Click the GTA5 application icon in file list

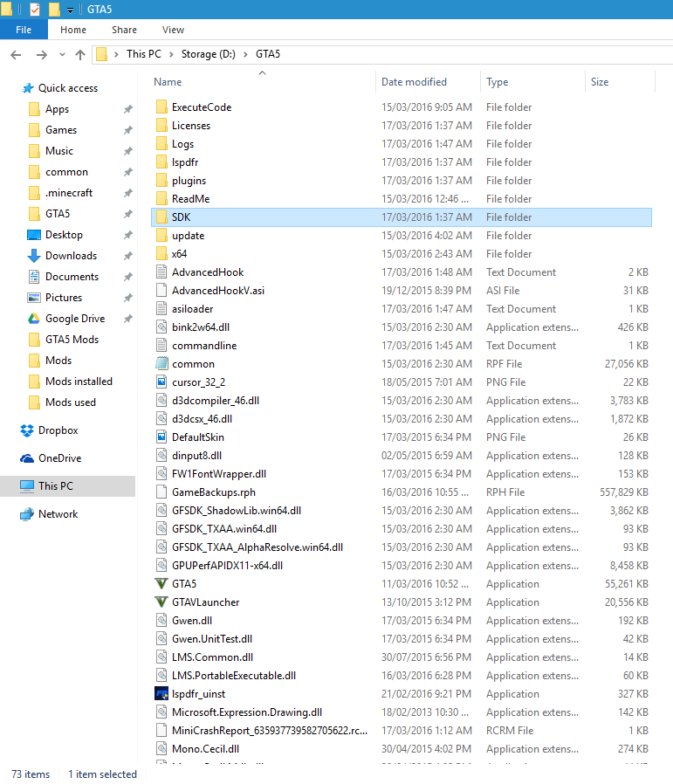[x=161, y=583]
